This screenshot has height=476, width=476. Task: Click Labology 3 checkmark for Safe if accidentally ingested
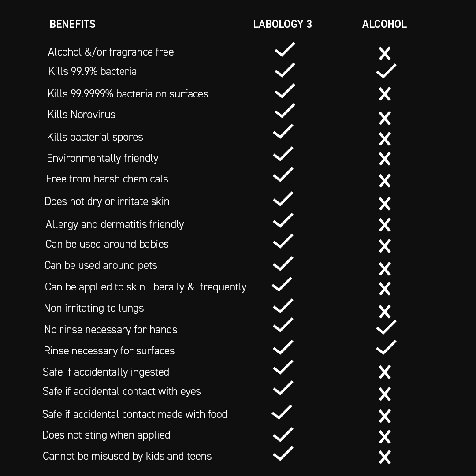click(283, 368)
